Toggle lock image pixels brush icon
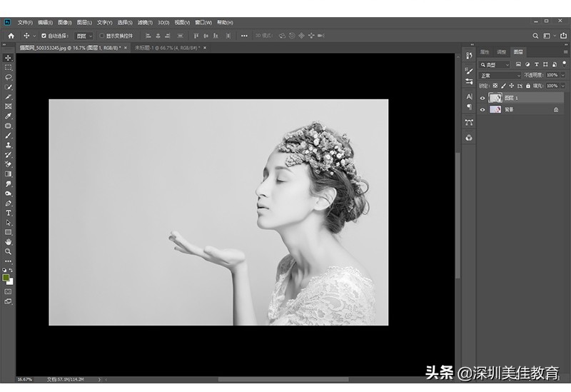 tap(503, 86)
